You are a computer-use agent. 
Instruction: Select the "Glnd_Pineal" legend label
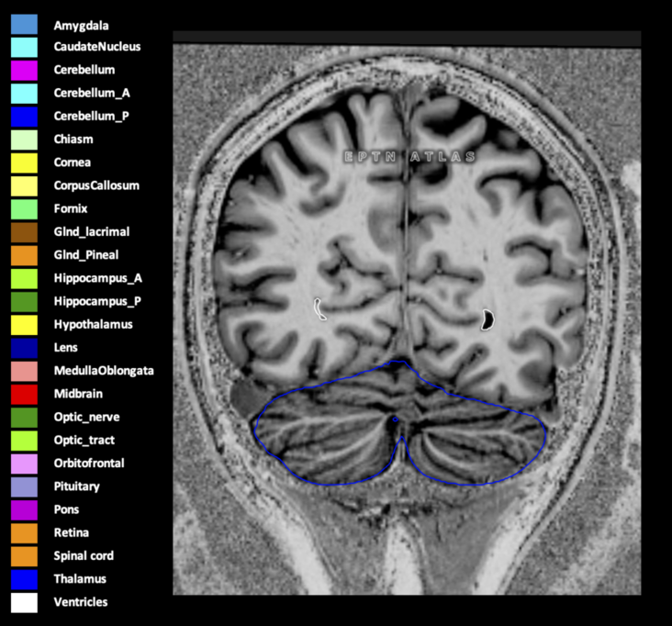[x=86, y=255]
